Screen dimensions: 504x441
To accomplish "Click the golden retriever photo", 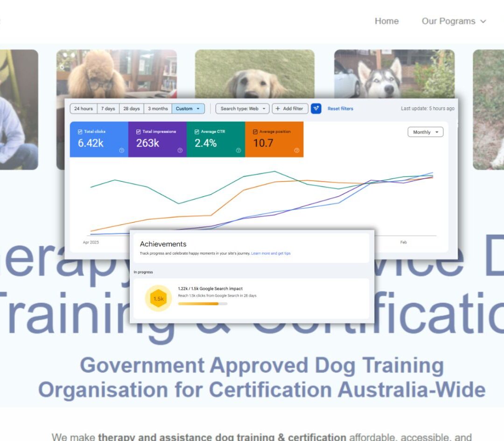I will pos(255,74).
